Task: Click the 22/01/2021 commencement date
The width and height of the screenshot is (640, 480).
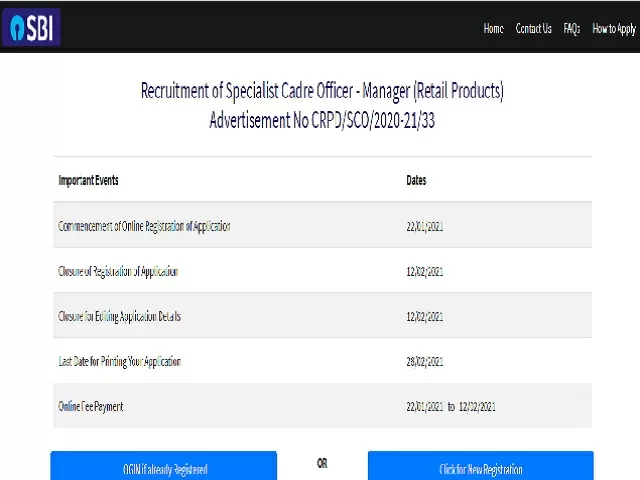Action: (x=424, y=227)
